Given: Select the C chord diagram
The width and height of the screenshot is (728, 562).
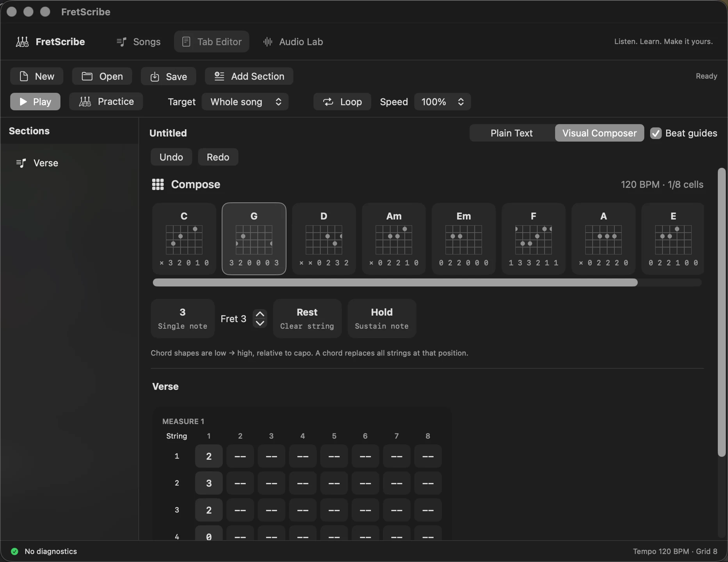Looking at the screenshot, I should click(184, 239).
